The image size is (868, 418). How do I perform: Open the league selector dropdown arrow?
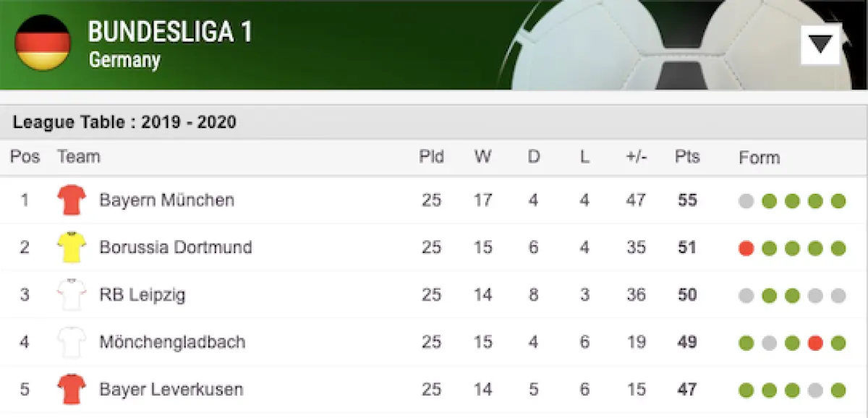click(821, 44)
